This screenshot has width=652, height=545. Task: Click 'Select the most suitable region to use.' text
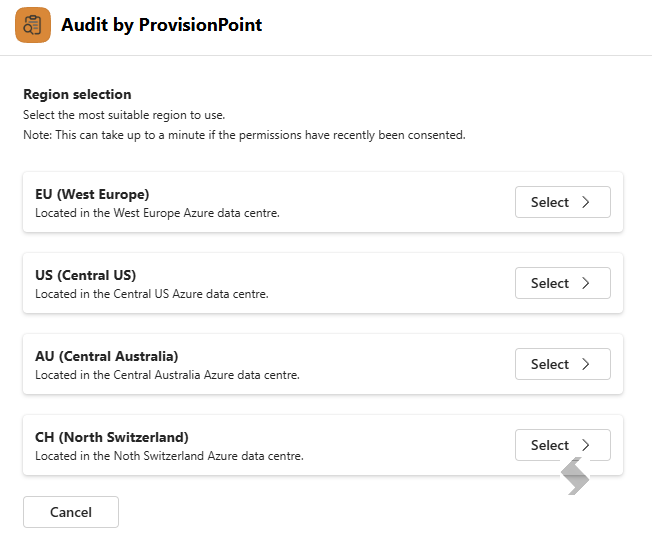(124, 115)
